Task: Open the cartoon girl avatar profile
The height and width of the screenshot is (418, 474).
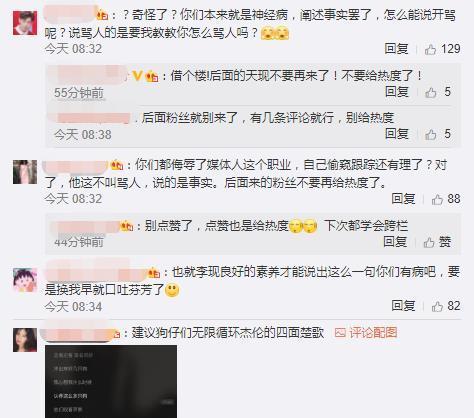Action: (x=25, y=280)
